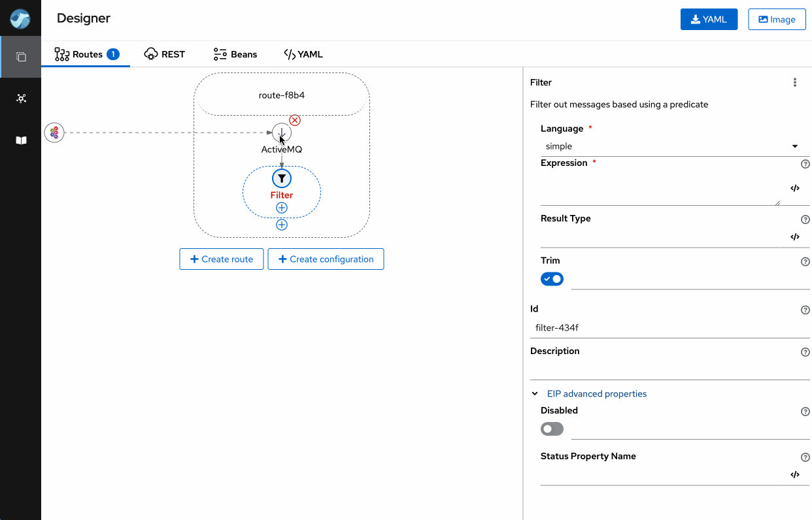812x520 pixels.
Task: Toggle the Trim switch off
Action: point(552,279)
